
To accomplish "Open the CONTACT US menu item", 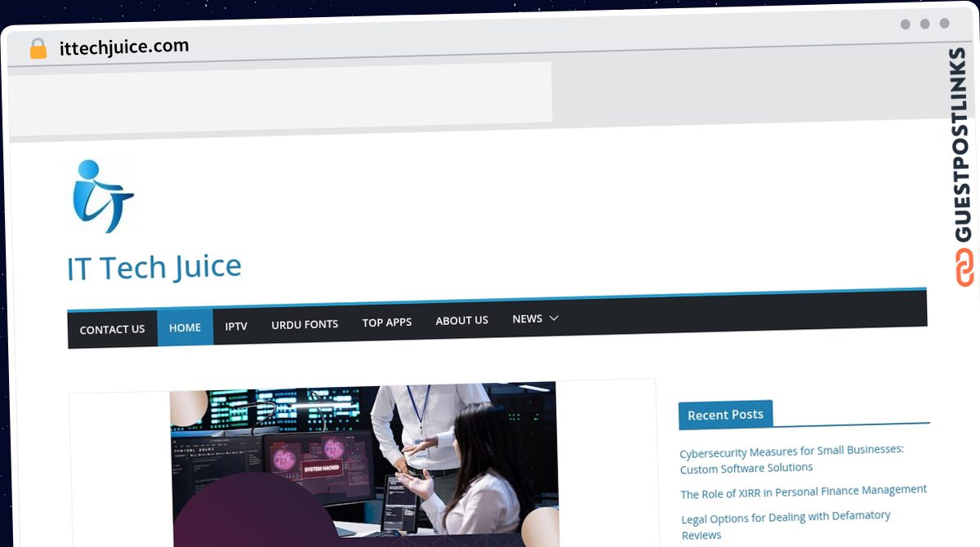I will pos(112,329).
